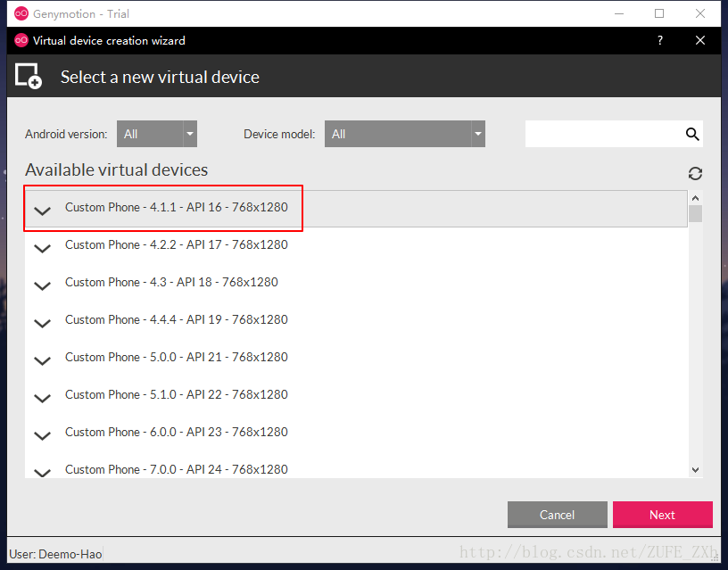Image resolution: width=728 pixels, height=570 pixels.
Task: Click the User: Deemo-Hao status text
Action: 55,554
